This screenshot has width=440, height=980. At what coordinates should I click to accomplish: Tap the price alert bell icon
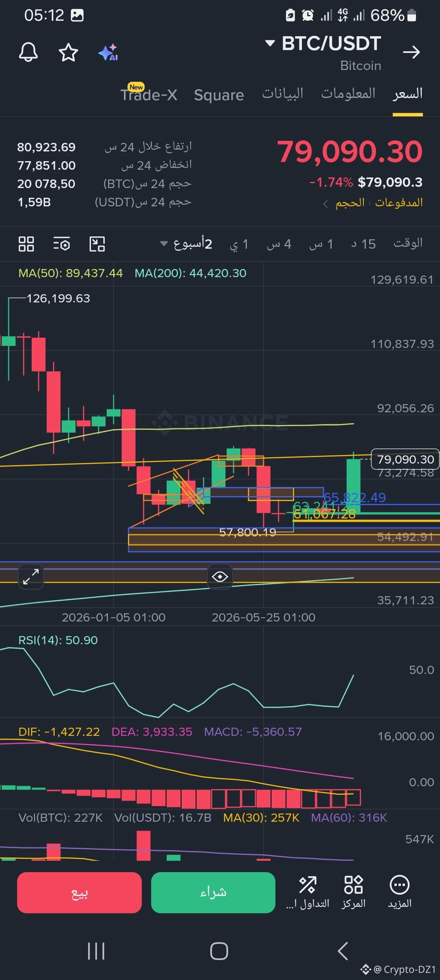pos(29,52)
